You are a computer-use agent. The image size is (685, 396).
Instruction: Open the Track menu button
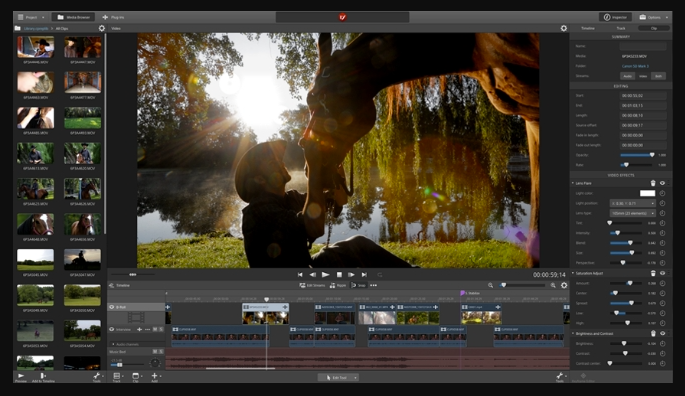coord(117,377)
